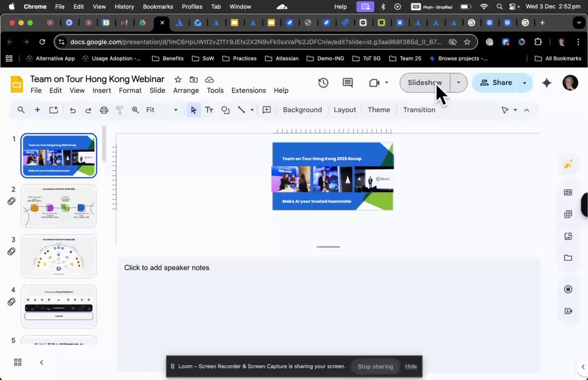Click the speaker notes field
Screen dimensions: 588x380
point(328,314)
